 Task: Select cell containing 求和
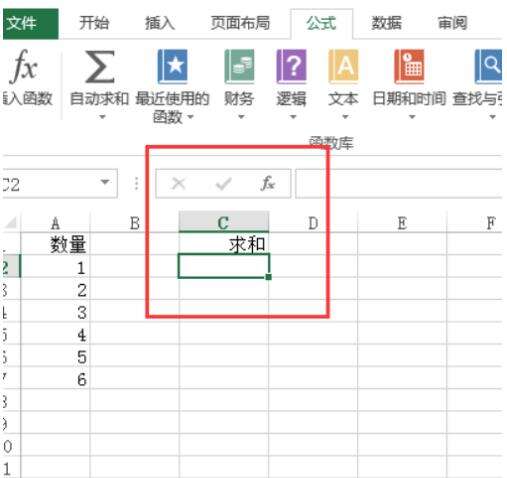coord(224,244)
